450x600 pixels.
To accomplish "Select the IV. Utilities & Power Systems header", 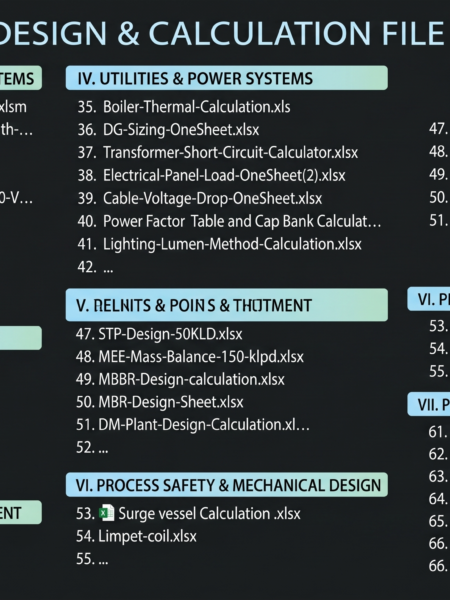I will click(x=227, y=78).
